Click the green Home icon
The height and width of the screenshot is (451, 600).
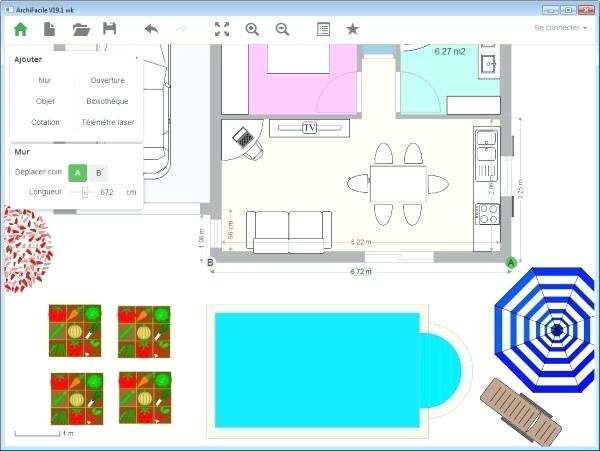(x=20, y=29)
